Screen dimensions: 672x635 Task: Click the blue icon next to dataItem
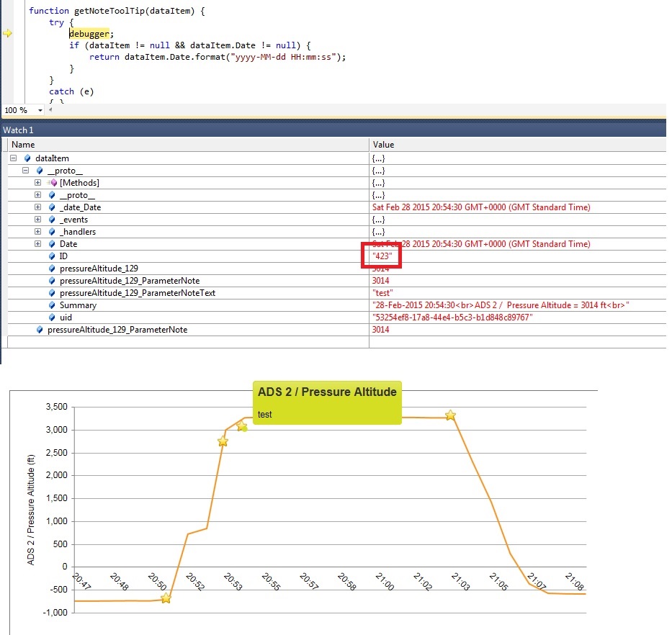pyautogui.click(x=27, y=158)
